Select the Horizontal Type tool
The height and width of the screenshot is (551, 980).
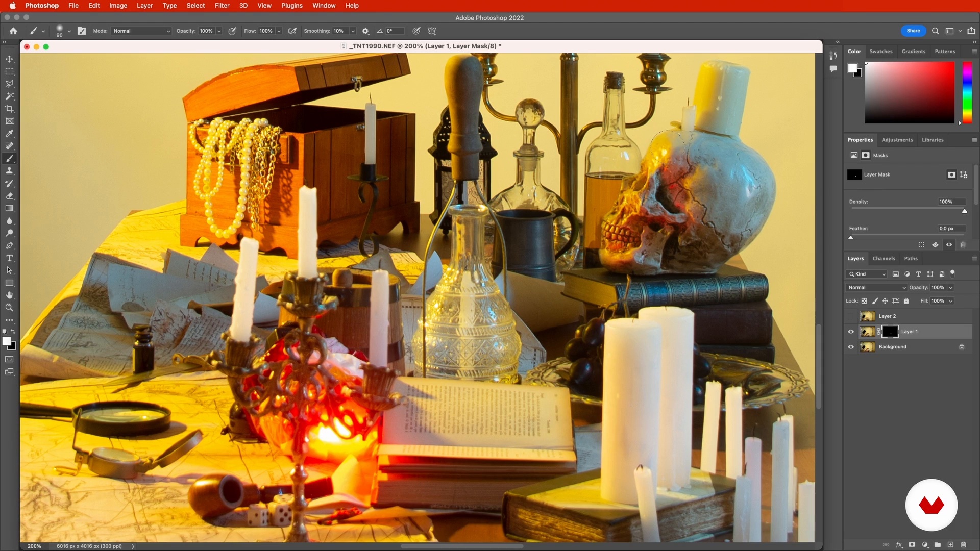coord(9,258)
